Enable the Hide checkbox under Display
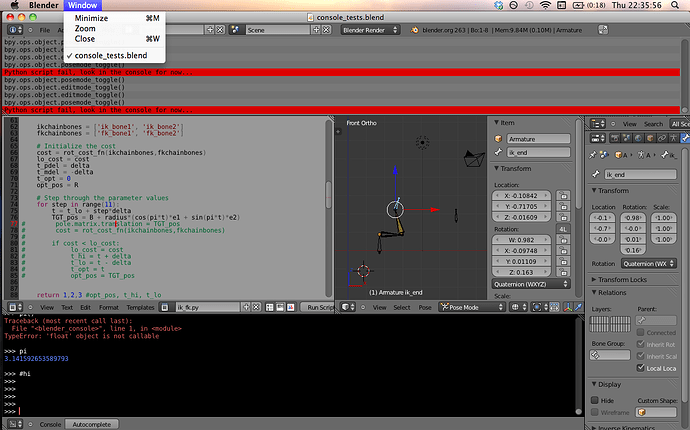 pos(595,401)
